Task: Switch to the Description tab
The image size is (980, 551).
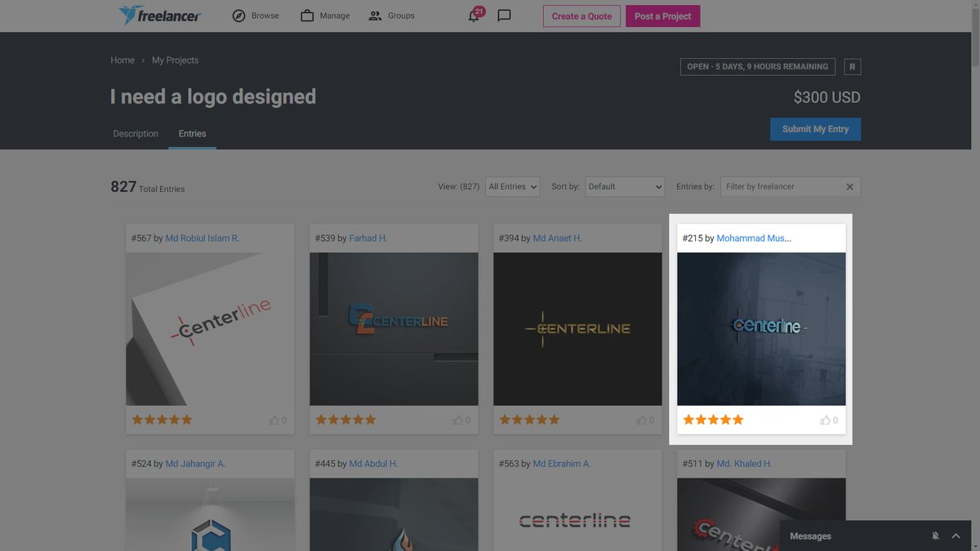Action: 135,133
